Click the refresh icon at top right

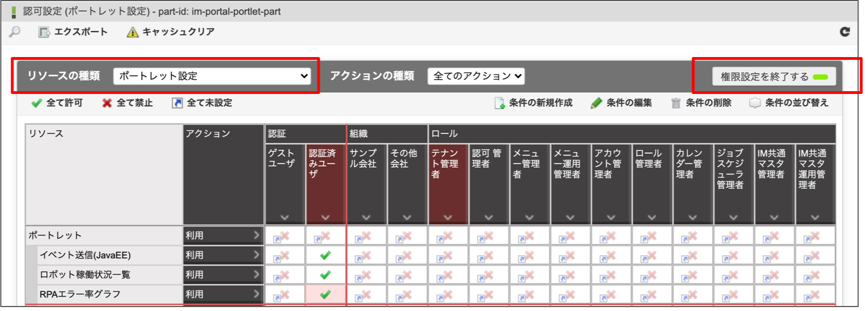845,32
